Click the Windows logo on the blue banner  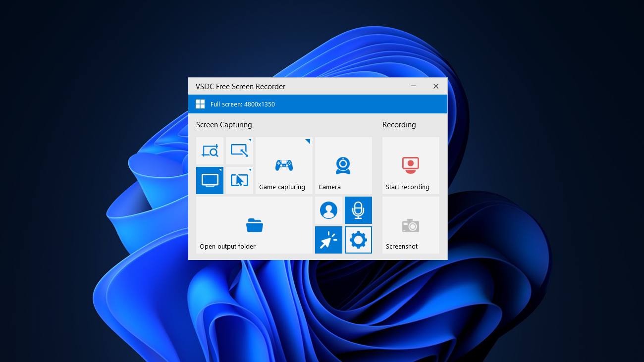pyautogui.click(x=200, y=104)
